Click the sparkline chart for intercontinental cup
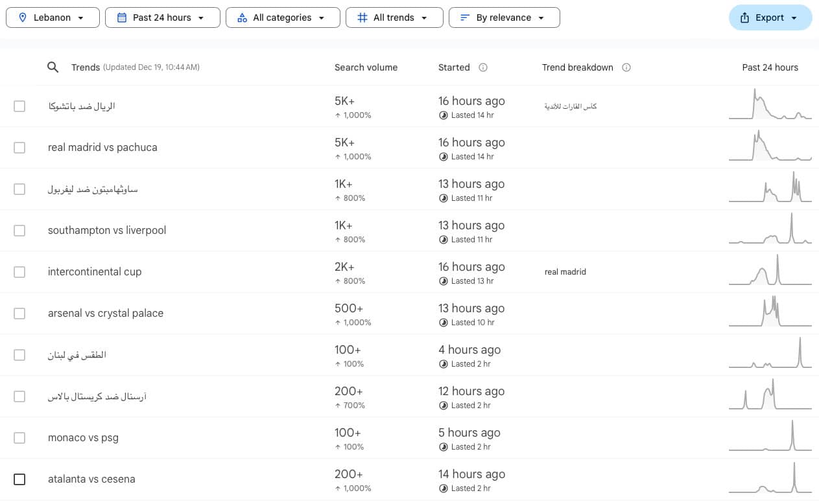819x504 pixels. pyautogui.click(x=770, y=269)
